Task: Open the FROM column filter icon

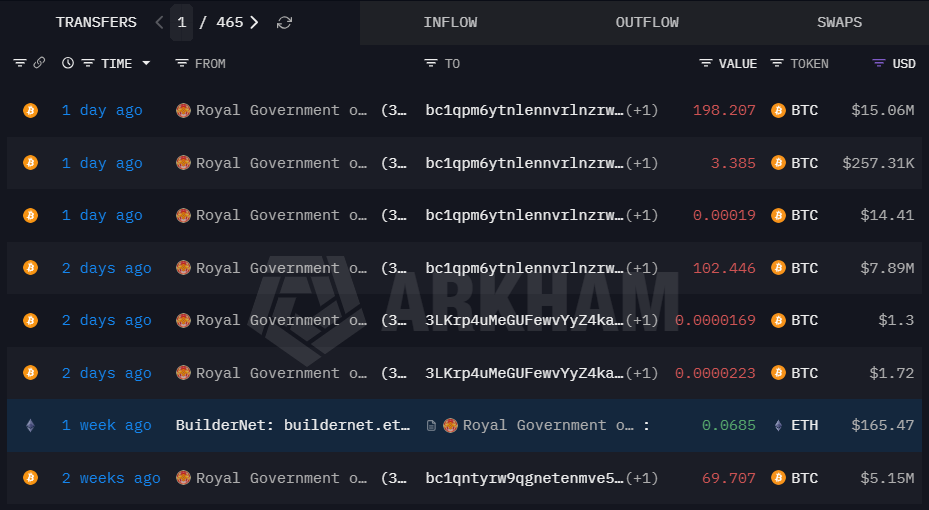Action: tap(182, 63)
